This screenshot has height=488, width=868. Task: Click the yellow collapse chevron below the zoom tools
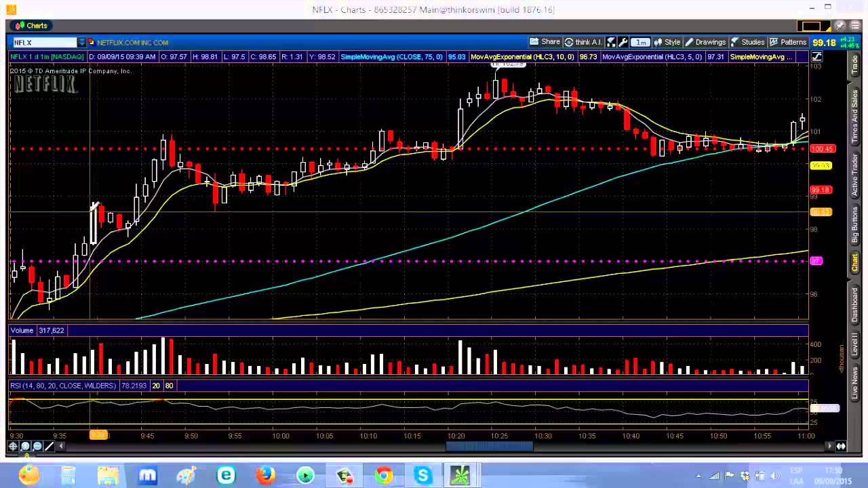pyautogui.click(x=26, y=455)
